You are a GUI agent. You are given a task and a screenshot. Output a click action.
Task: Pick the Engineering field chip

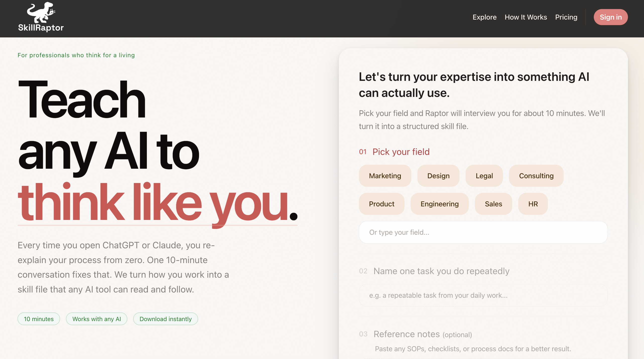click(x=439, y=204)
